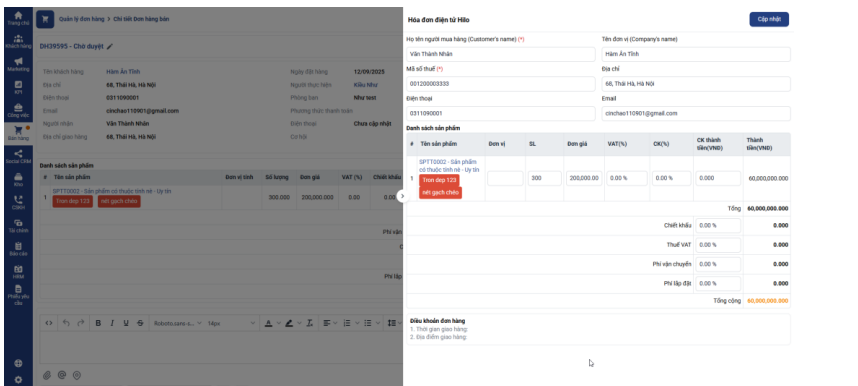Open the text color picker
Viewport: 858px width, 386px height.
click(268, 323)
